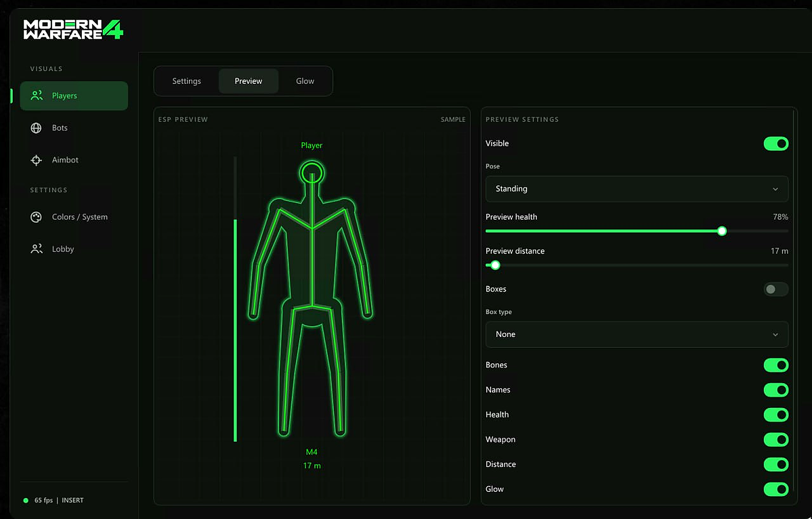Switch to the Settings tab
Viewport: 812px width, 519px height.
[187, 81]
